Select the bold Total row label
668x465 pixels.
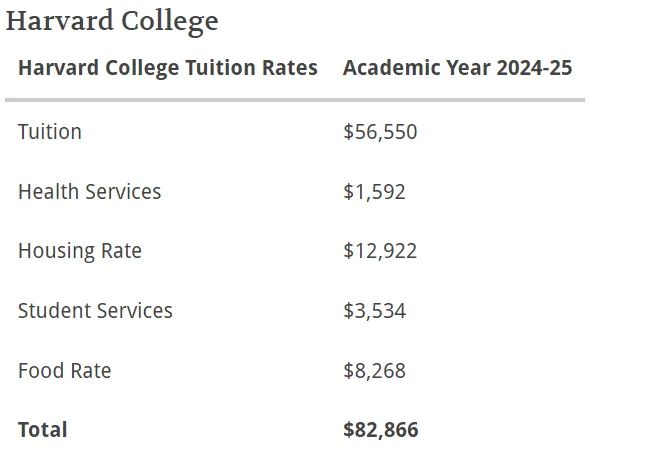pyautogui.click(x=43, y=430)
